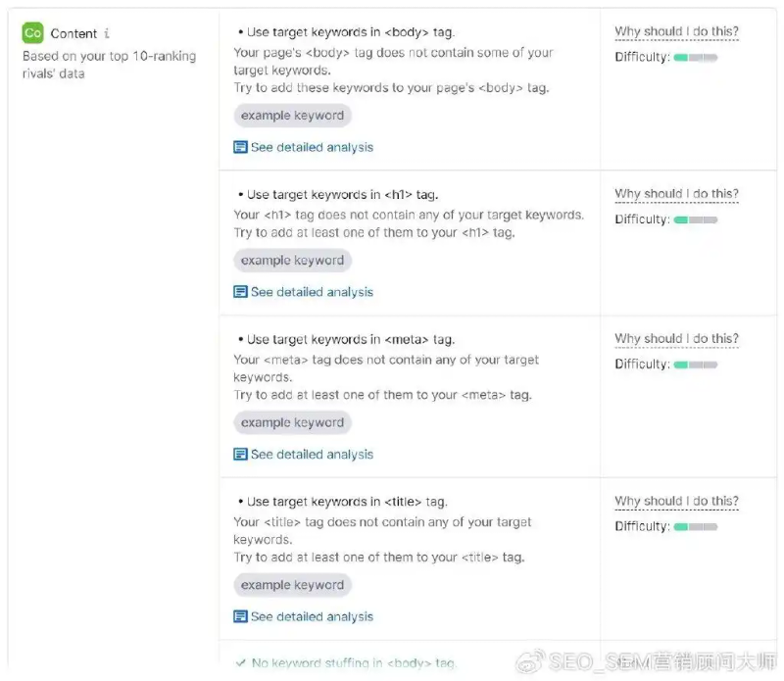Open 'See detailed analysis' for title tag

click(x=312, y=617)
